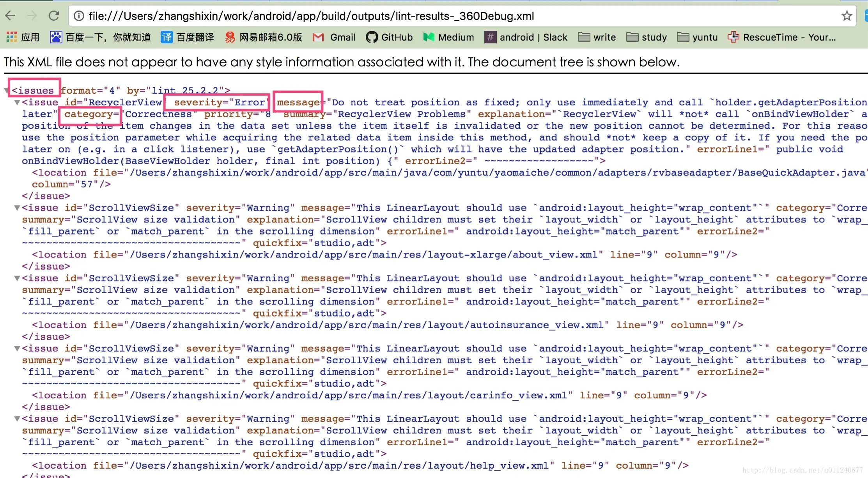
Task: Collapse the root issues XML node
Action: [6, 91]
